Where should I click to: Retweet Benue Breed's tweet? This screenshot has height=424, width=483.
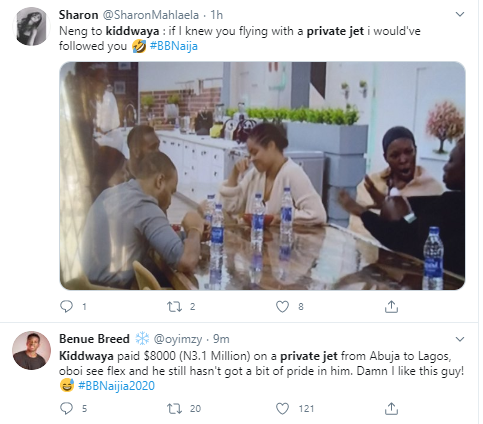174,408
